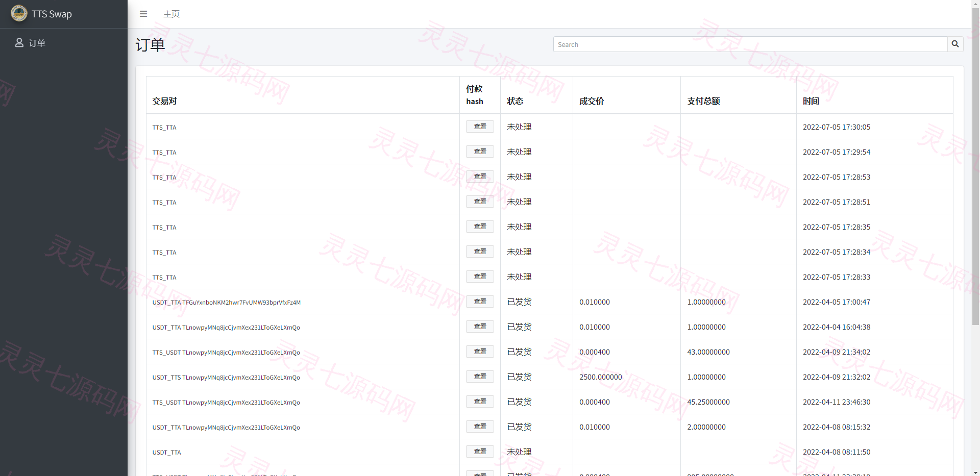Click 查看 for order at 17:28:34

pyautogui.click(x=480, y=252)
